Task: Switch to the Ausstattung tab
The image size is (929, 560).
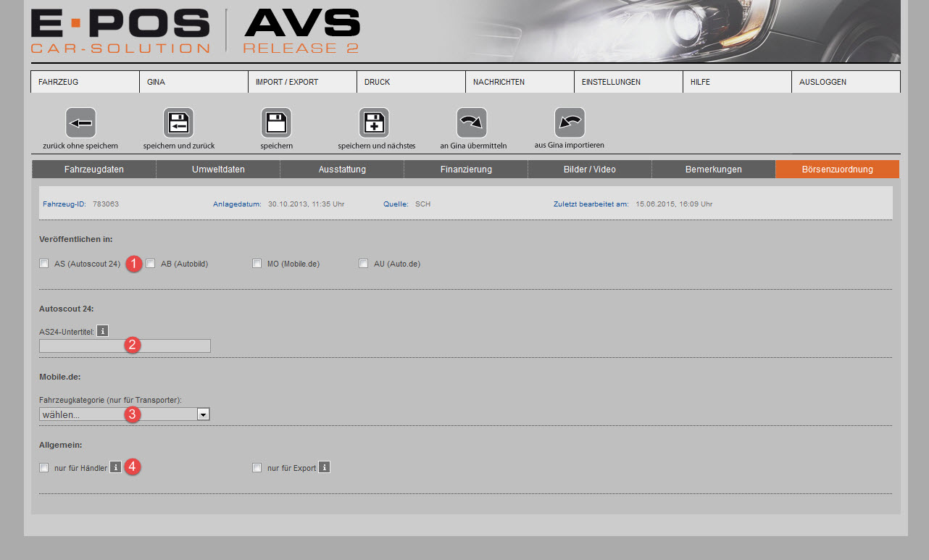Action: tap(342, 170)
